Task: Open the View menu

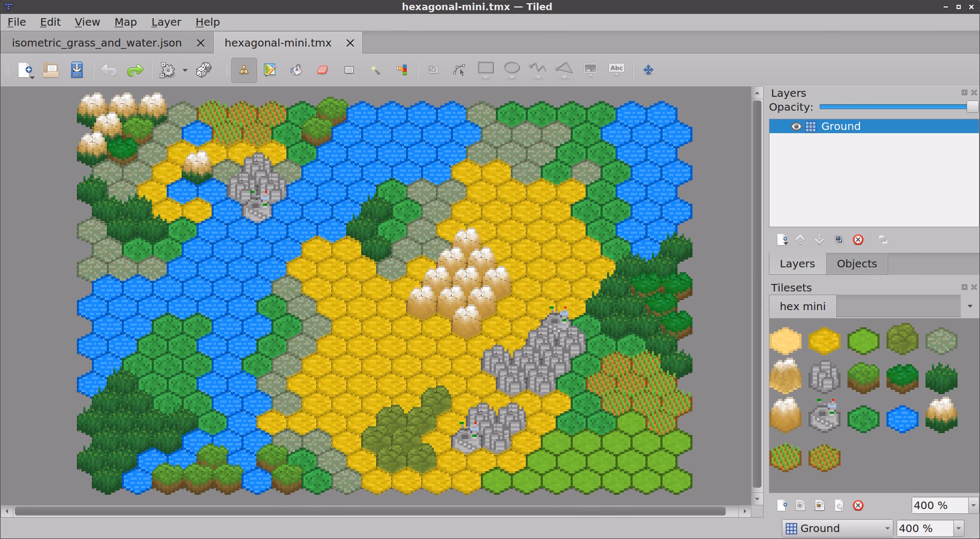Action: [x=87, y=22]
